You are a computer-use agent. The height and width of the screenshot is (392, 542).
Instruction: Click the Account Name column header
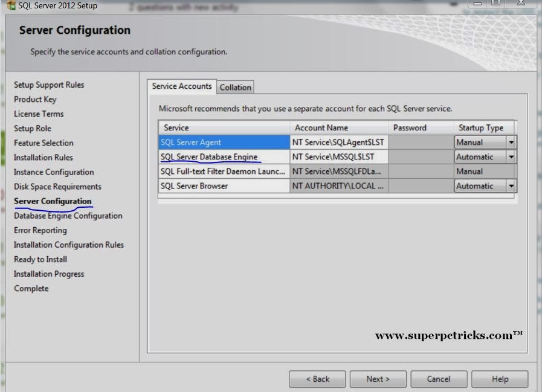pyautogui.click(x=339, y=127)
